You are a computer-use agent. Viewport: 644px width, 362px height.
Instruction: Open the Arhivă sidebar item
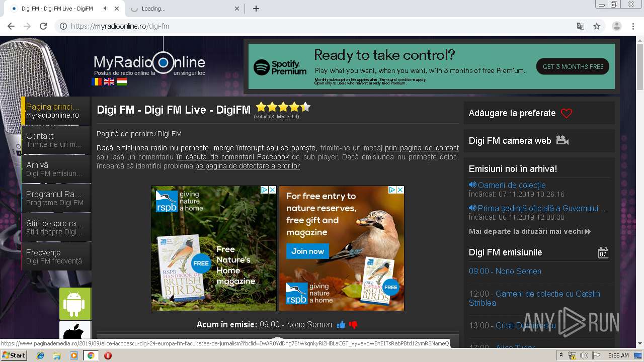click(55, 169)
